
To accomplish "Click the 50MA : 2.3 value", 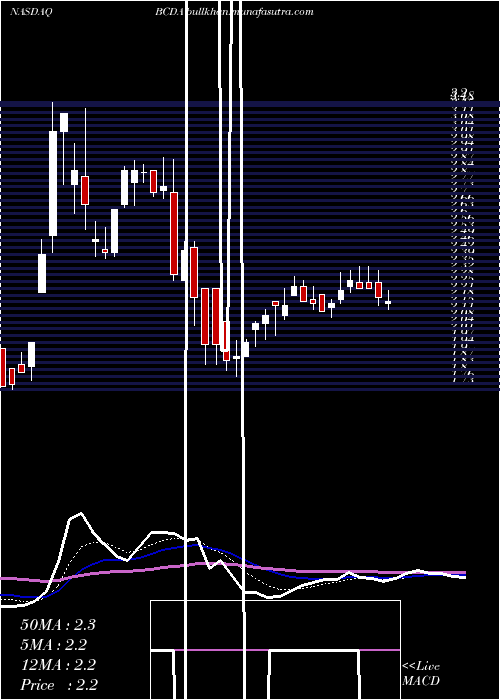I will 58,625.
